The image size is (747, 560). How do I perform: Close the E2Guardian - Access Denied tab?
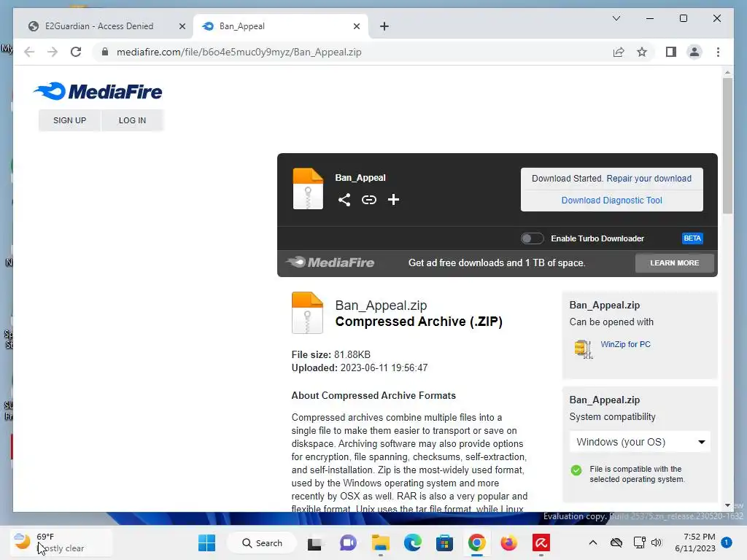pyautogui.click(x=182, y=26)
